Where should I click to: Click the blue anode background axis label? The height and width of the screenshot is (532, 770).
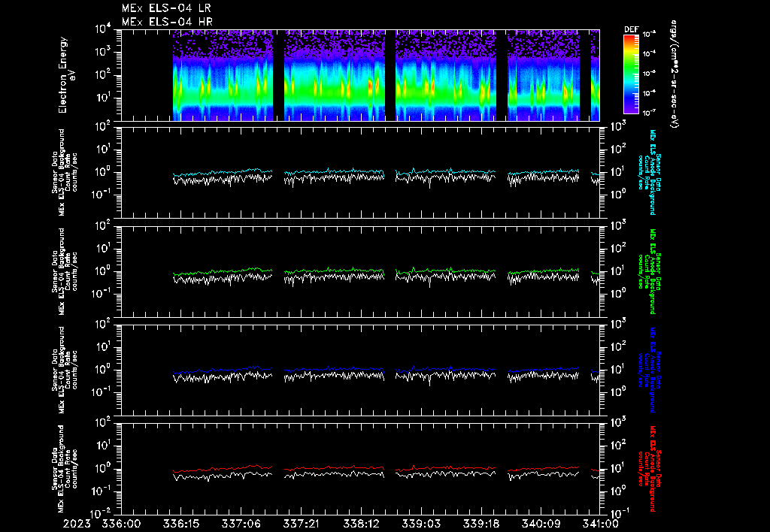point(649,370)
